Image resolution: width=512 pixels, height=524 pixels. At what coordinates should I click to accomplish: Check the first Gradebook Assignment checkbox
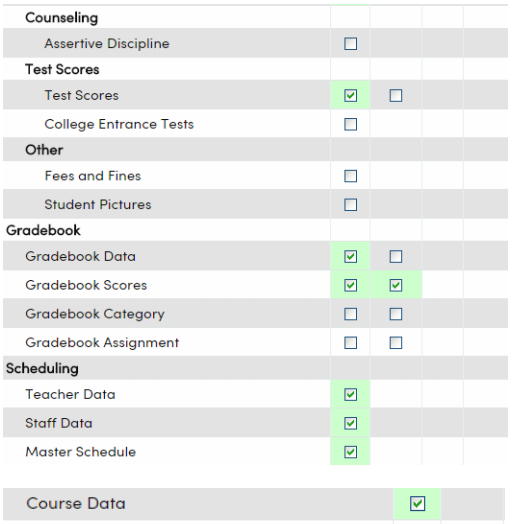351,343
